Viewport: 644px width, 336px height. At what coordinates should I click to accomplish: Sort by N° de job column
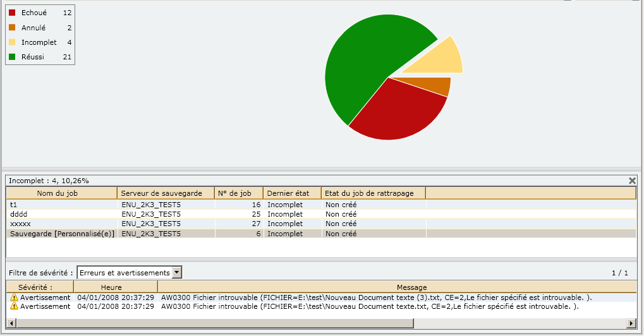[x=238, y=193]
